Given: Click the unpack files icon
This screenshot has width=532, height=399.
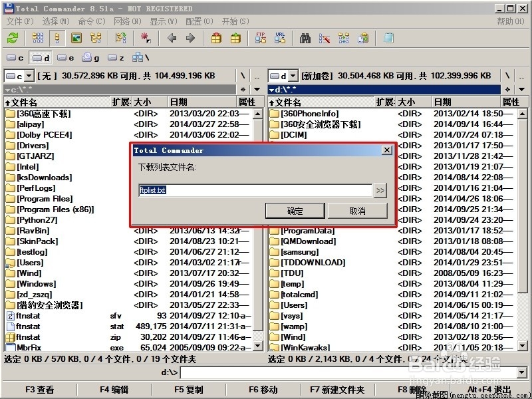Looking at the screenshot, I should coord(235,38).
